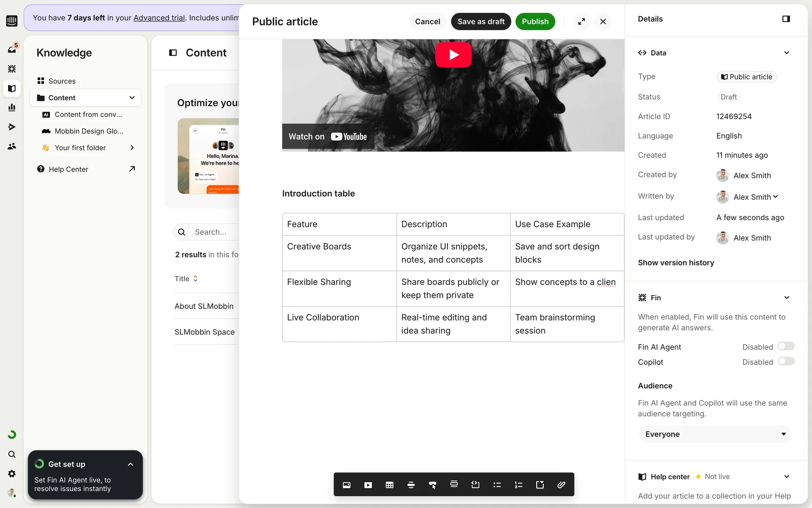Click the content Search field
Viewport: 812px width, 508px height.
[214, 232]
